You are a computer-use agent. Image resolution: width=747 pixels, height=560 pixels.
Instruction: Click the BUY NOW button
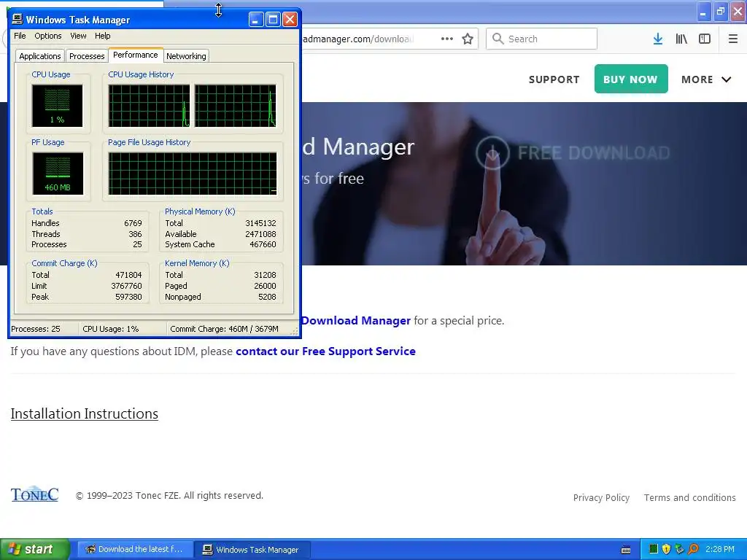coord(631,79)
